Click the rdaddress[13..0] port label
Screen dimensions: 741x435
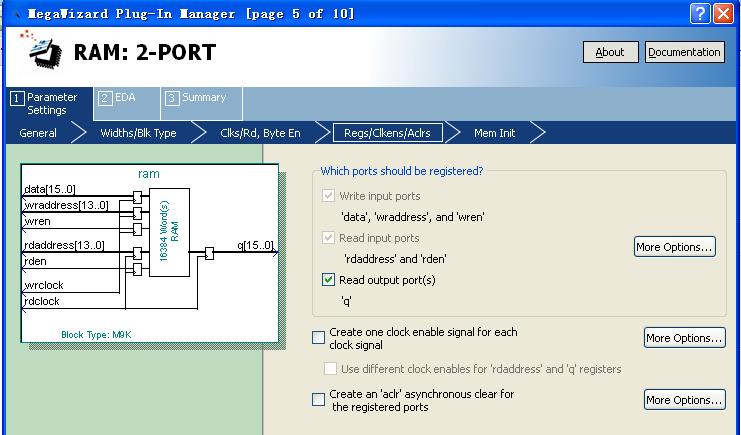[64, 245]
